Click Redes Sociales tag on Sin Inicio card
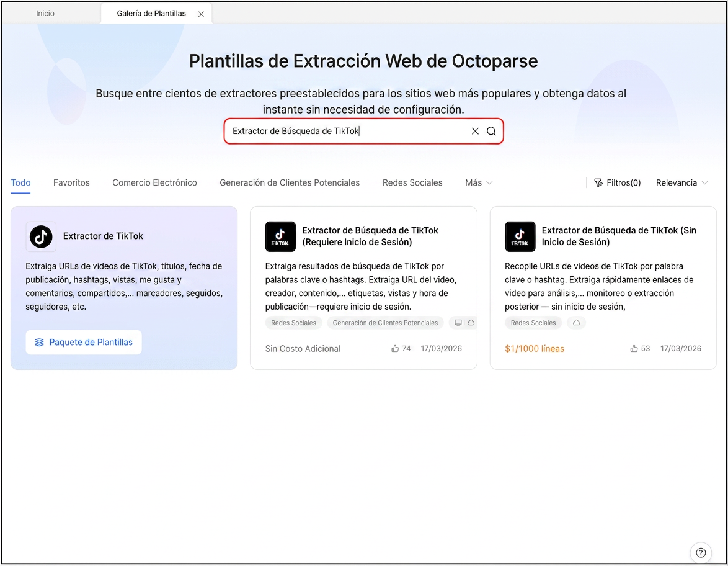This screenshot has height=566, width=728. [x=533, y=323]
